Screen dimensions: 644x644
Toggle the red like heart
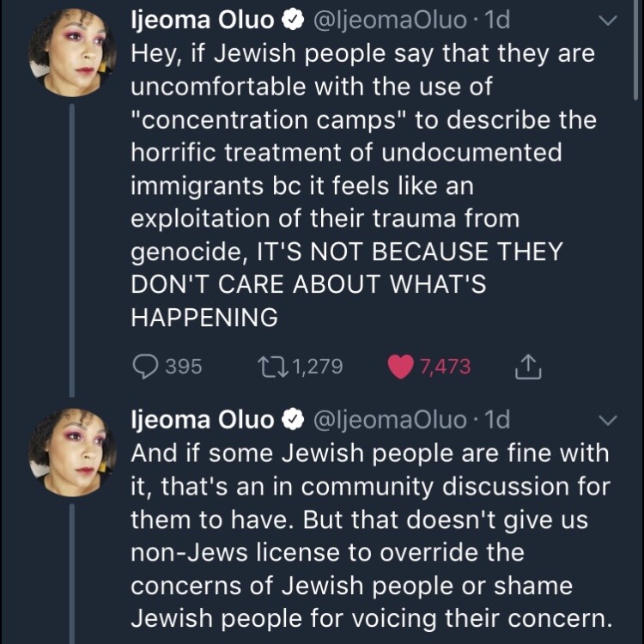pyautogui.click(x=400, y=367)
